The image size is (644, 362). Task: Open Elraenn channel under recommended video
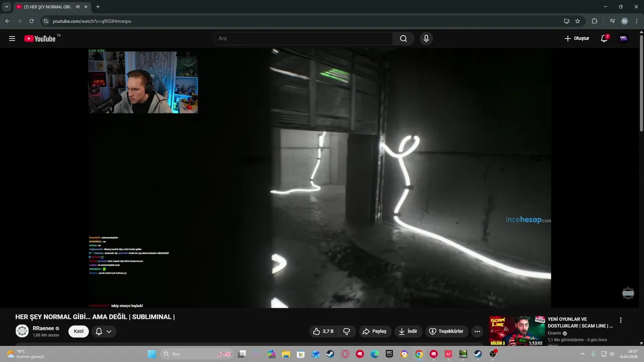554,333
